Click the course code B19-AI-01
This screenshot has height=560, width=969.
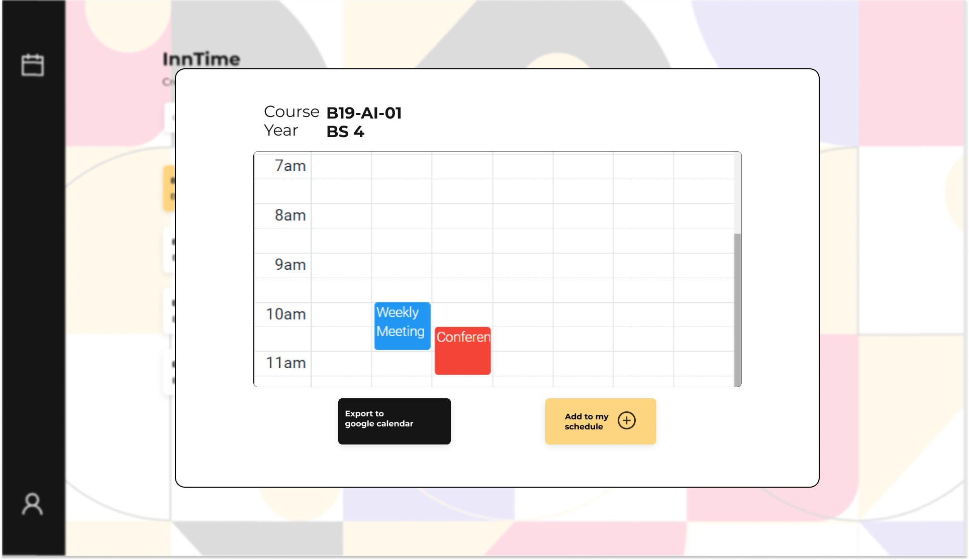click(x=364, y=113)
